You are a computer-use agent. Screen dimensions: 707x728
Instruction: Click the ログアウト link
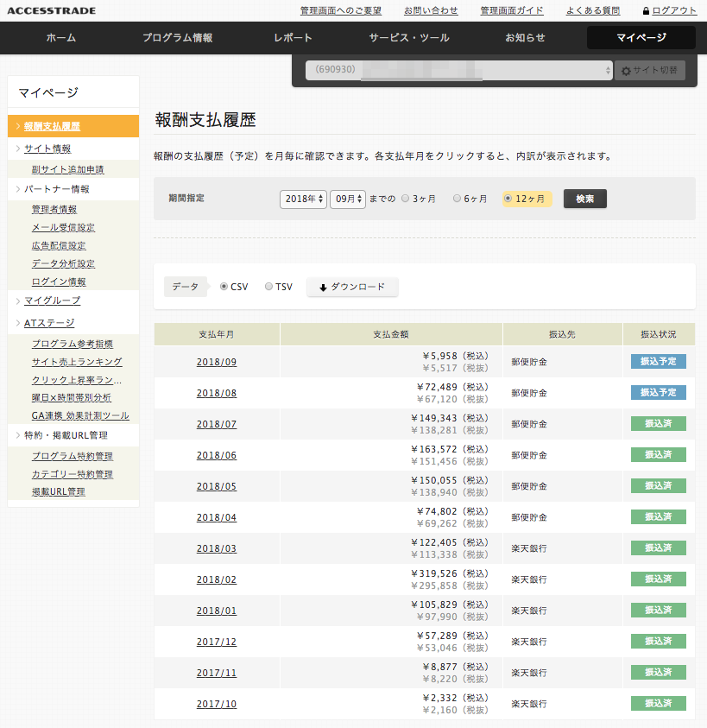(x=674, y=10)
